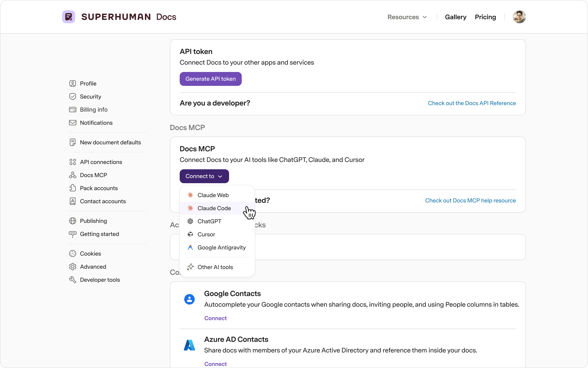Click the Contact accounts icon
This screenshot has width=588, height=368.
point(73,201)
